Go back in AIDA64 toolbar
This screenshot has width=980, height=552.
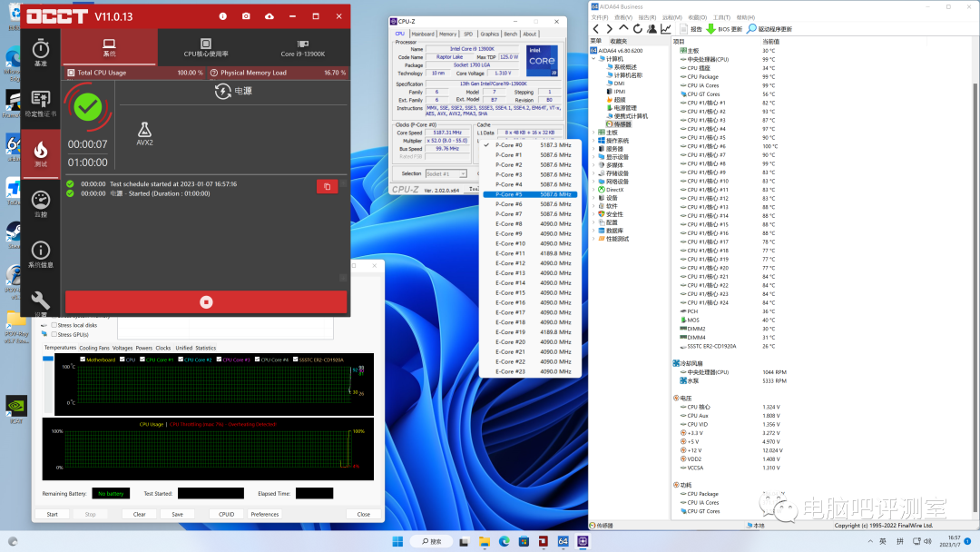coord(595,29)
